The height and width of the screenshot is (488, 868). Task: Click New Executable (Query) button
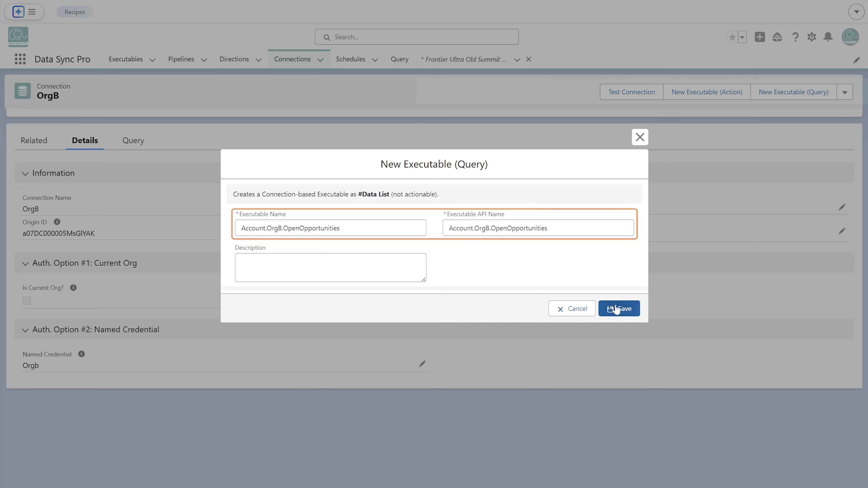click(793, 92)
